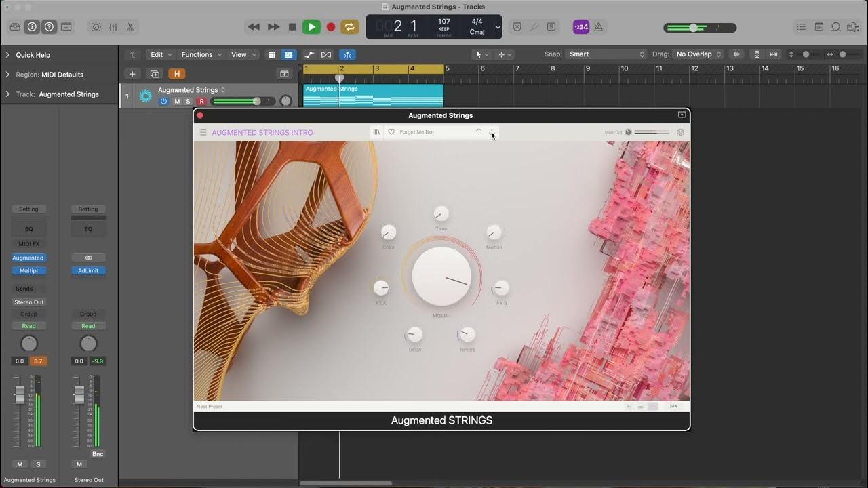This screenshot has width=868, height=488.
Task: Expand the Track: Augmented Strings section
Action: (7, 94)
